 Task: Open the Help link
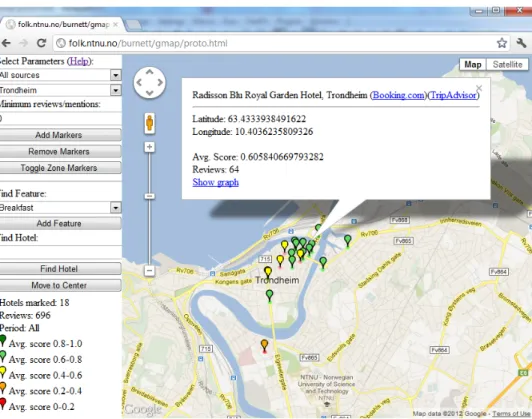(x=79, y=61)
